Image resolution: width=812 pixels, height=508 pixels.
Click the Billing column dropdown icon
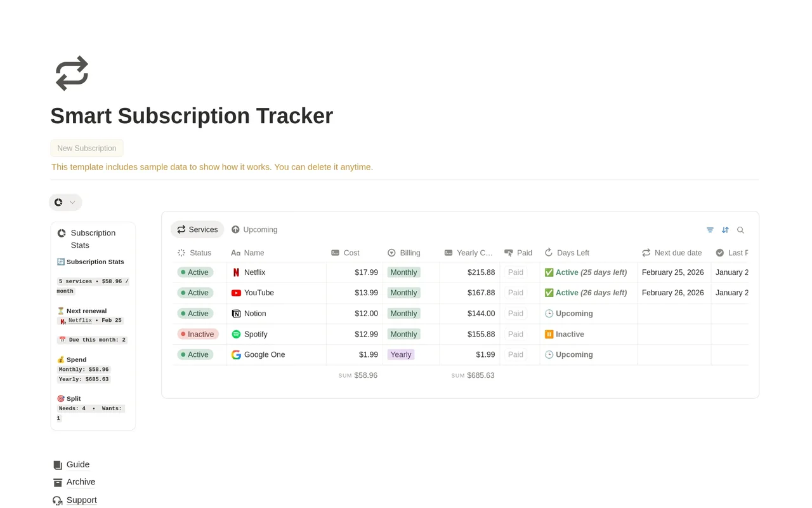(391, 253)
